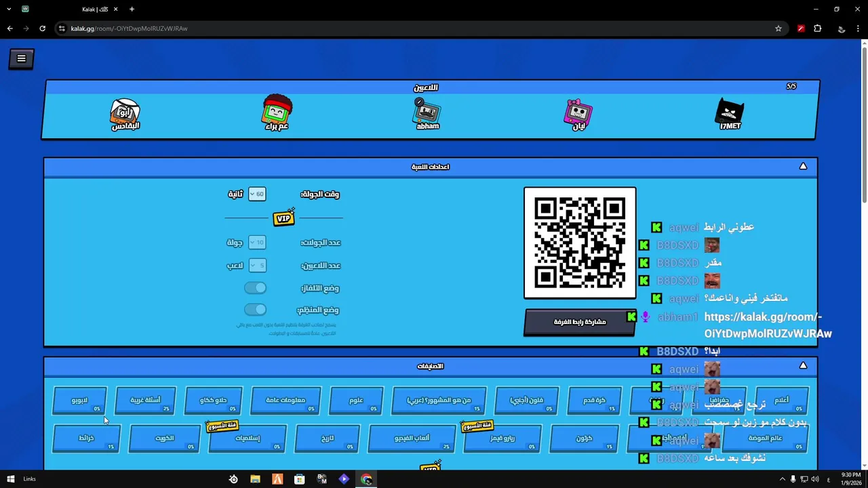Select the معلومات عامة category
Image resolution: width=868 pixels, height=488 pixels.
coord(285,400)
